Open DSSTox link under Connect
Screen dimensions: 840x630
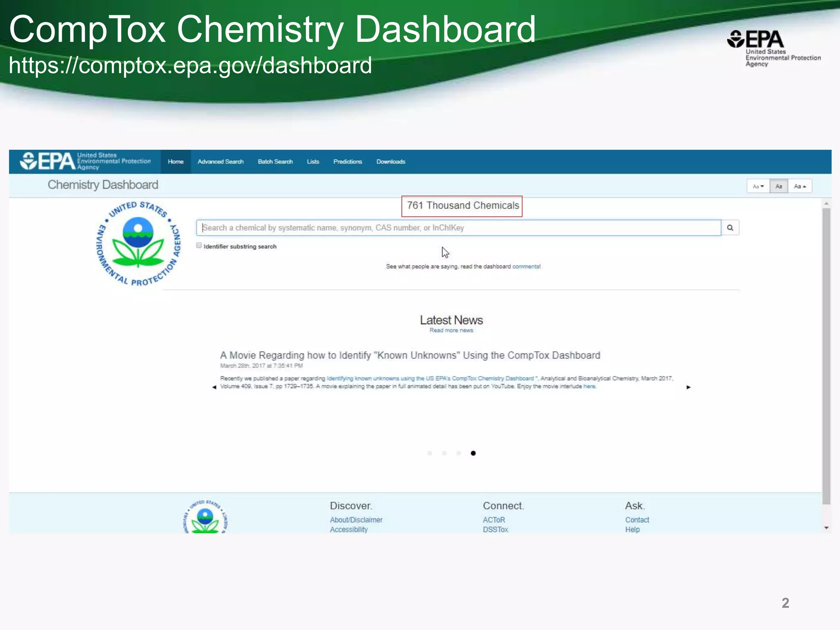[495, 530]
